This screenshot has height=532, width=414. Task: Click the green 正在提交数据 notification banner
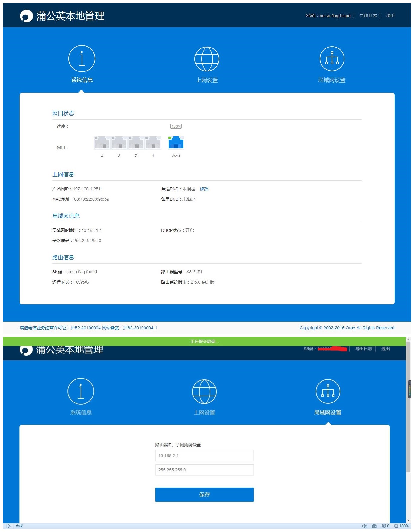[x=204, y=341]
